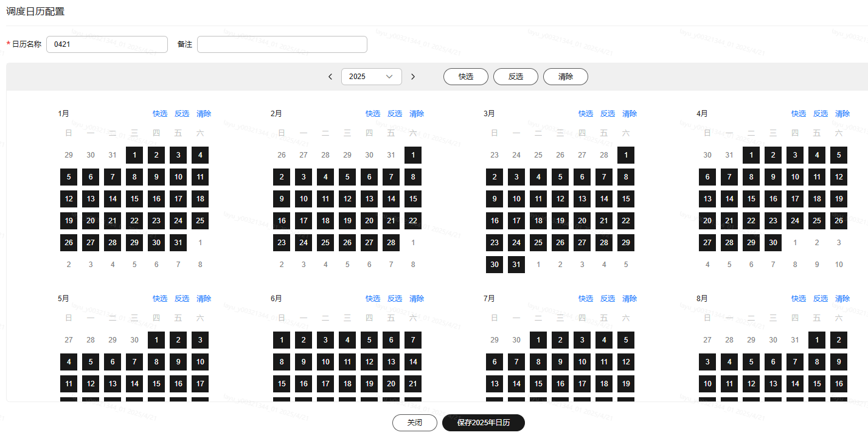868x438 pixels.
Task: Go to next year arrow
Action: pos(413,77)
